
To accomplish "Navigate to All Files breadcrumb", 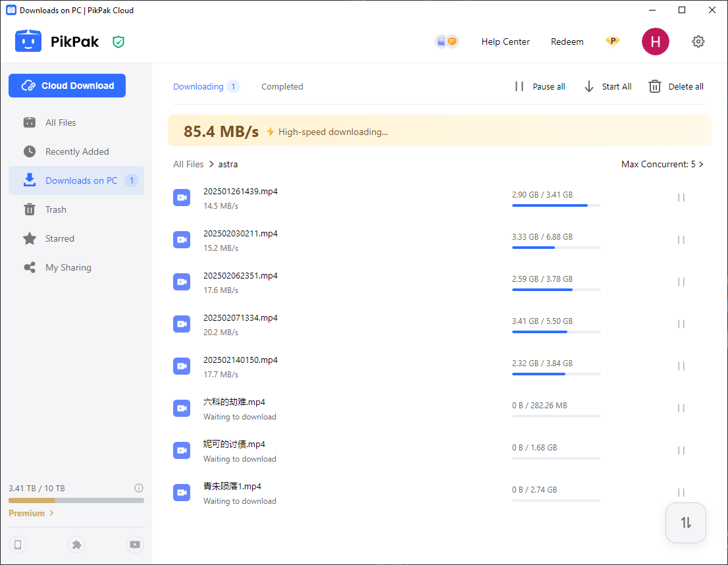I will click(x=188, y=164).
